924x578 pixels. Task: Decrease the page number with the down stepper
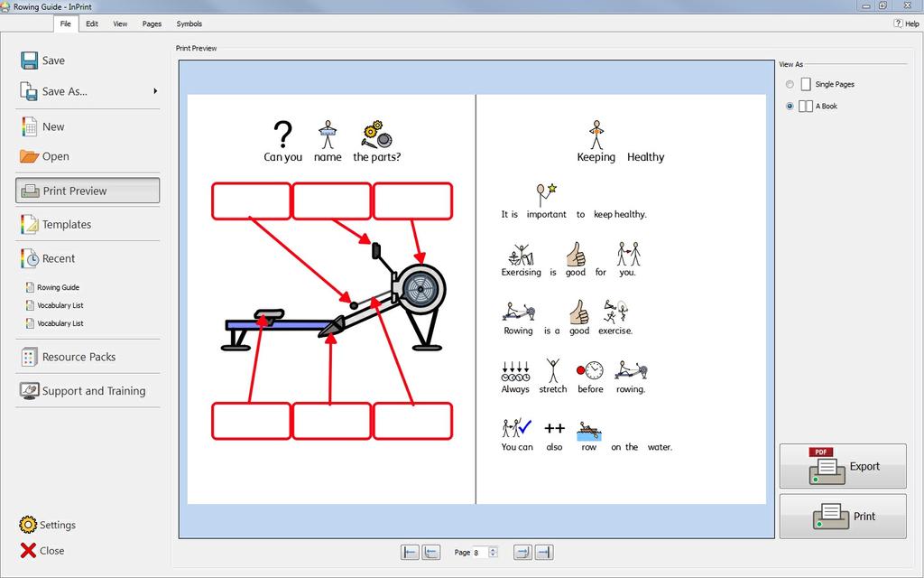(494, 555)
